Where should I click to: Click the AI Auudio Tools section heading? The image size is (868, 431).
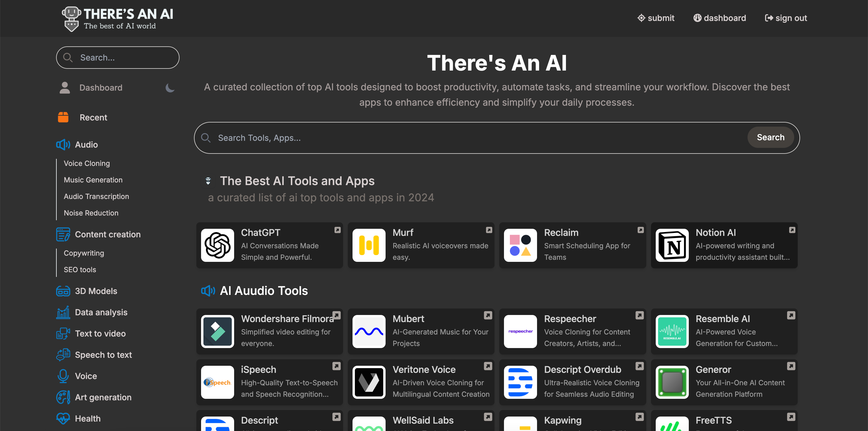tap(264, 291)
